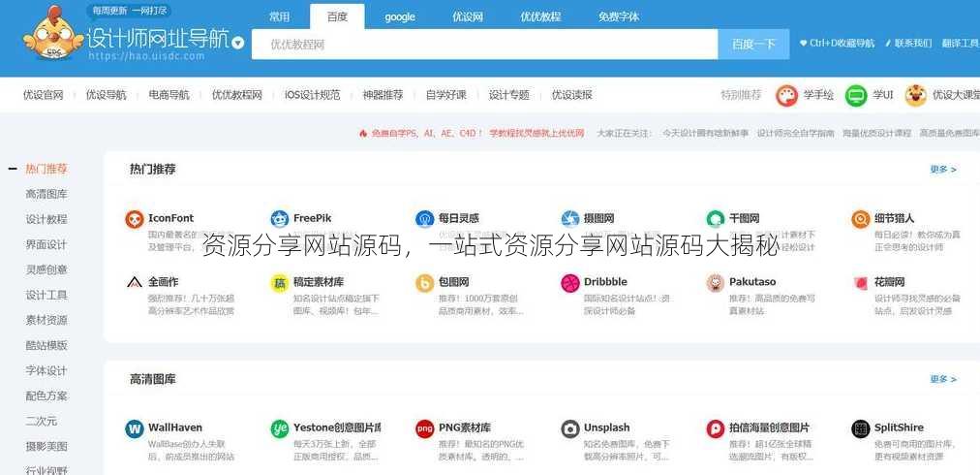This screenshot has width=980, height=475.
Task: Click the PNG素材库 red icon
Action: coord(424,428)
